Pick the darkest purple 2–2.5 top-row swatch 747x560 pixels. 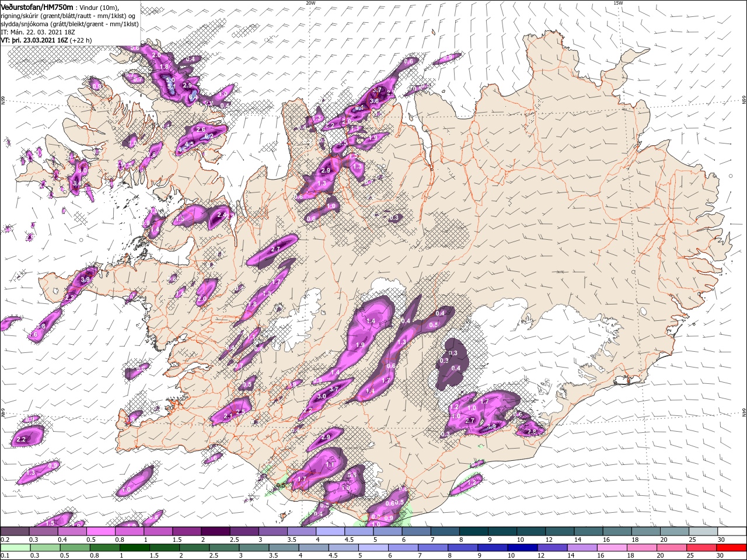[x=215, y=531]
